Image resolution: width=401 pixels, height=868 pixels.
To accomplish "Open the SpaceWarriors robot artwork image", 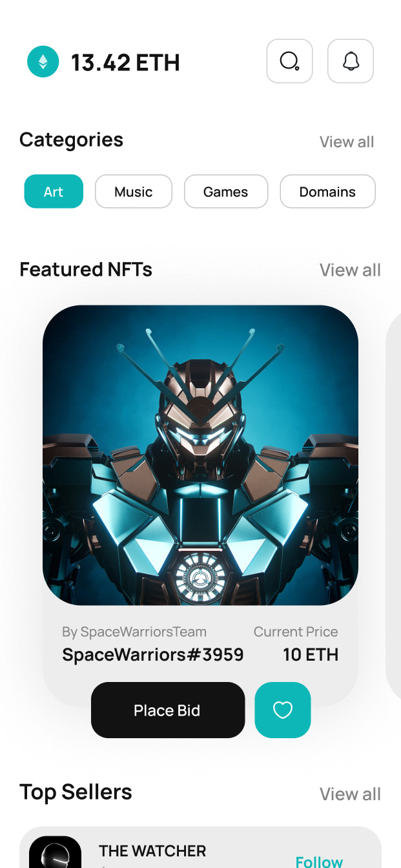I will tap(200, 455).
